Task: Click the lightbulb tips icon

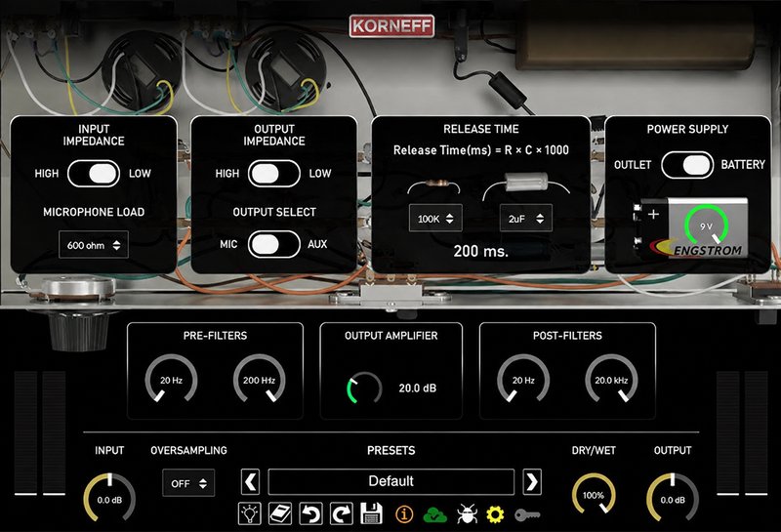Action: coord(250,513)
